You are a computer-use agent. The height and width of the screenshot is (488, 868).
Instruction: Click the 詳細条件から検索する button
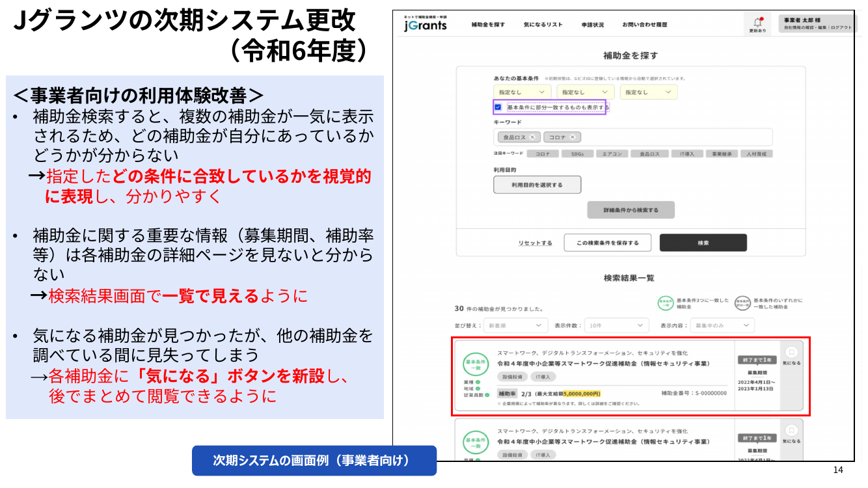tap(631, 210)
